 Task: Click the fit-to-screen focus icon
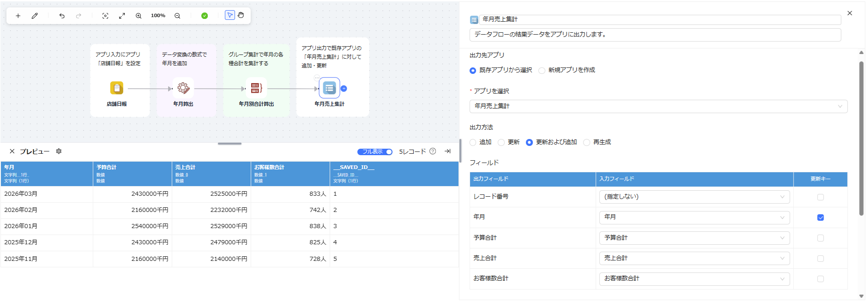[x=105, y=16]
